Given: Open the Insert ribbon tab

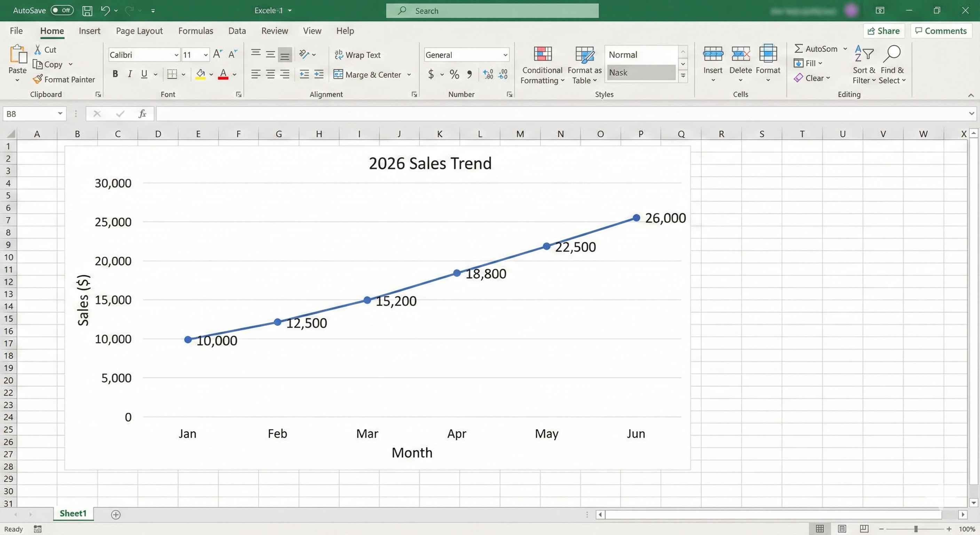Looking at the screenshot, I should 89,30.
